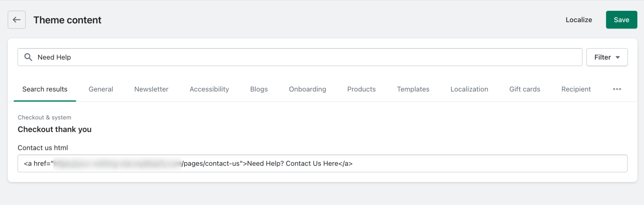Click the Need Help search field
The width and height of the screenshot is (644, 205).
pos(307,57)
